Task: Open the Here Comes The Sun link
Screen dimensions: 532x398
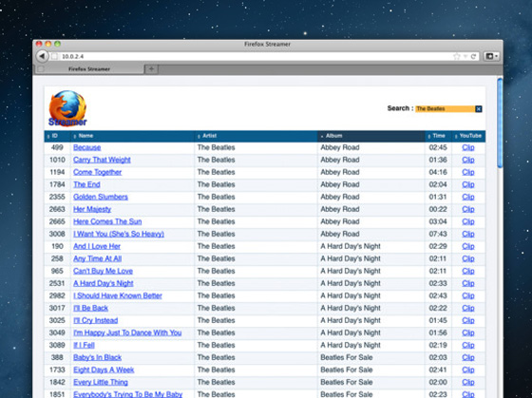Action: 107,221
